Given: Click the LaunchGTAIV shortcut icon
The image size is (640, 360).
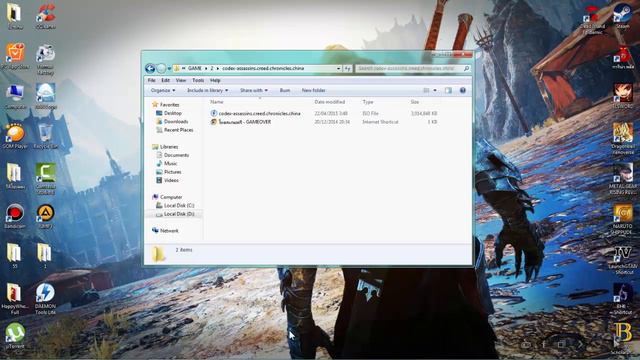Looking at the screenshot, I should [x=623, y=260].
